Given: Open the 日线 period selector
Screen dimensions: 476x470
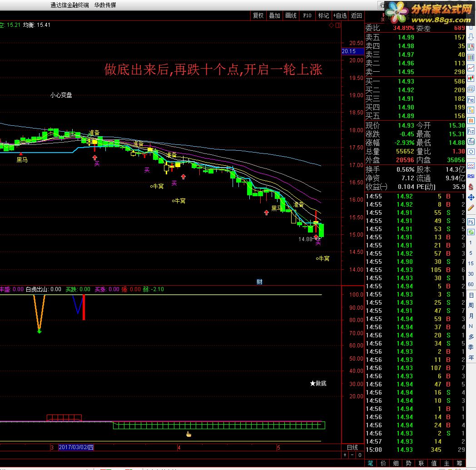Looking at the screenshot, I should [x=352, y=447].
